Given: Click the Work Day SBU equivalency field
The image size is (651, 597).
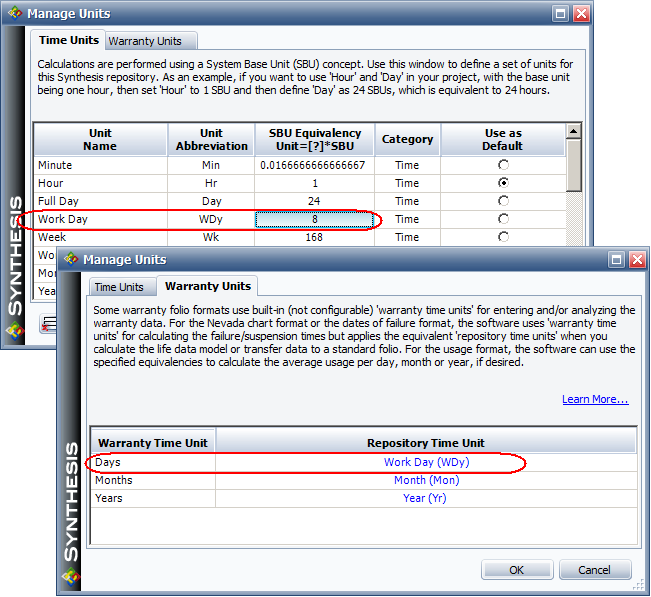Looking at the screenshot, I should (315, 219).
